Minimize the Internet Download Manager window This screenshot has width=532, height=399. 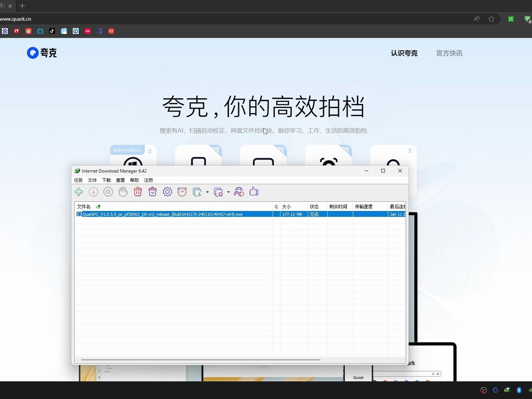point(366,171)
